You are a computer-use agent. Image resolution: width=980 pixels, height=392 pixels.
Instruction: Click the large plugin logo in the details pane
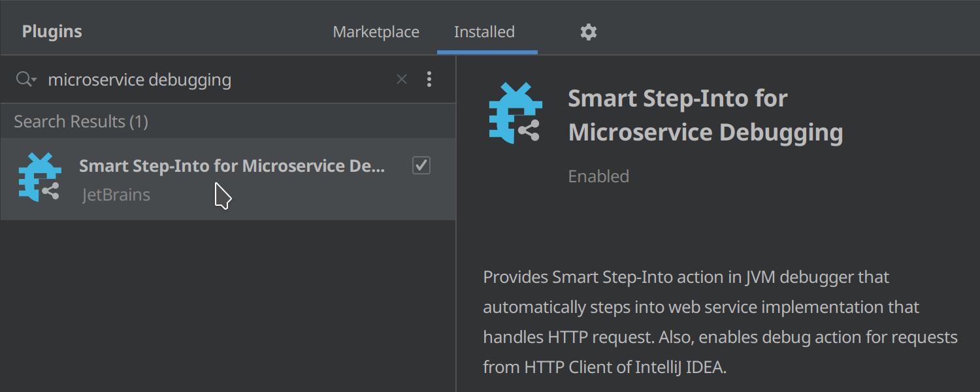[x=515, y=113]
